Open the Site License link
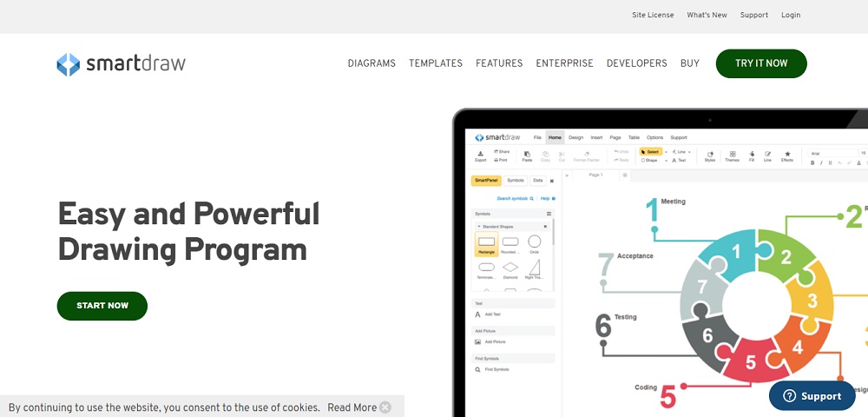 pyautogui.click(x=653, y=15)
